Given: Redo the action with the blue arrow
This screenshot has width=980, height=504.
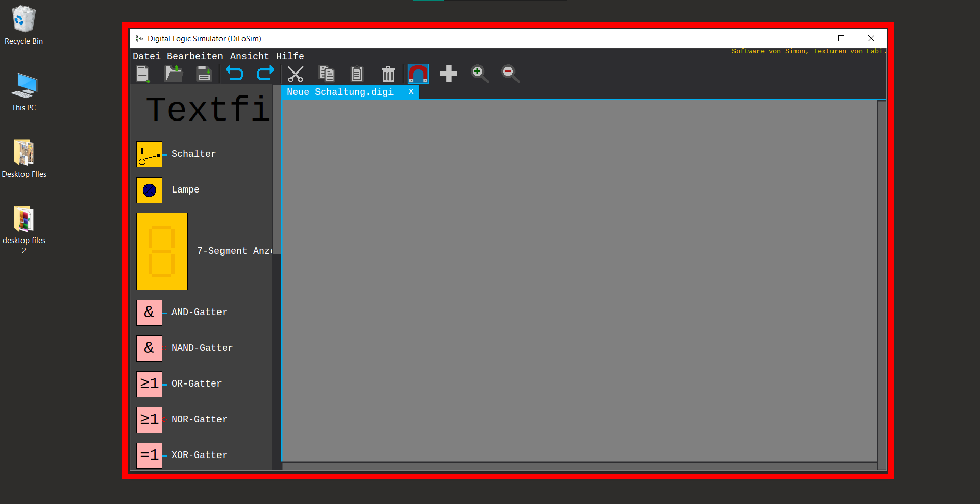Looking at the screenshot, I should point(265,74).
